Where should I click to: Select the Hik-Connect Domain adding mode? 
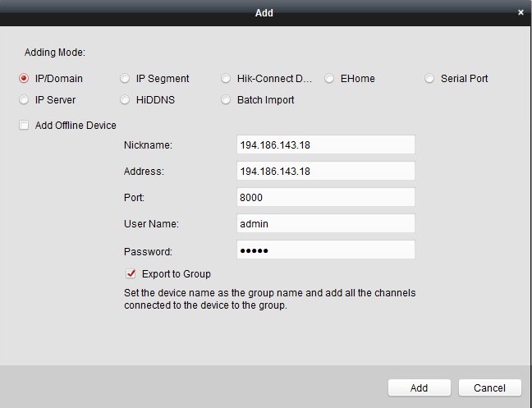click(226, 79)
